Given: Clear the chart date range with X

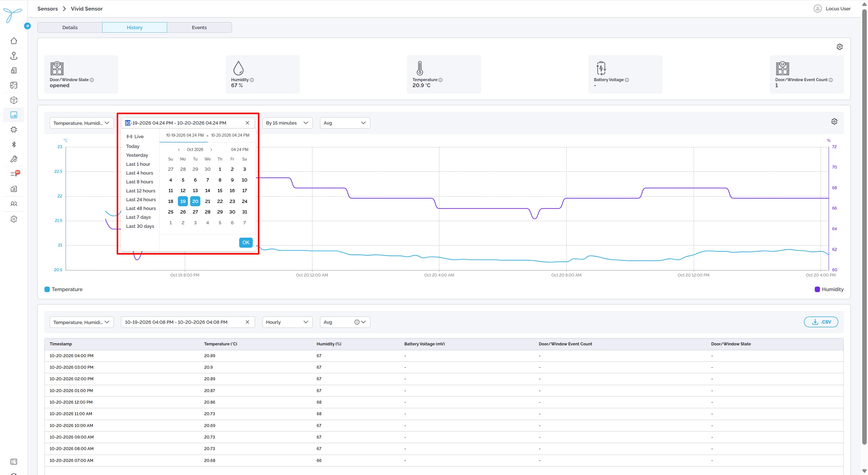Looking at the screenshot, I should click(247, 123).
